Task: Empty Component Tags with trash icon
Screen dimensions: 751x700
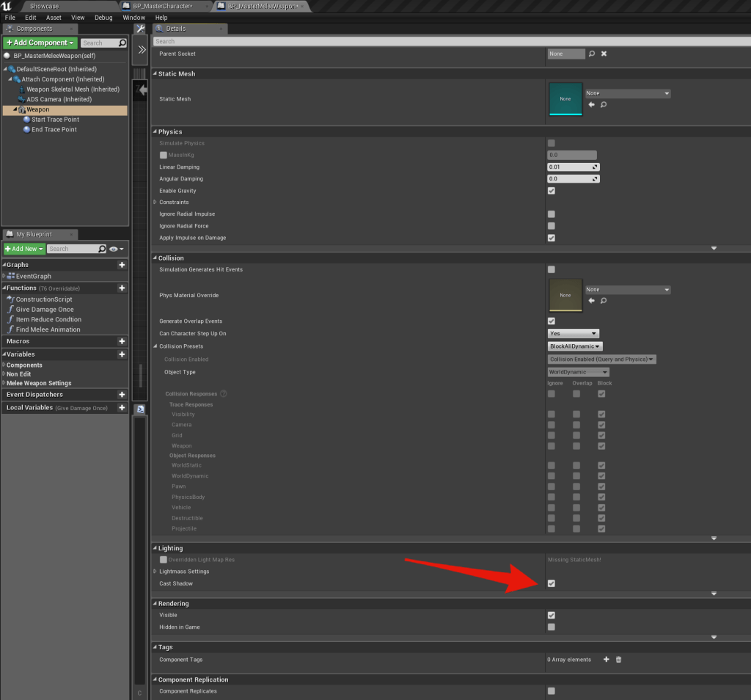Action: click(618, 660)
